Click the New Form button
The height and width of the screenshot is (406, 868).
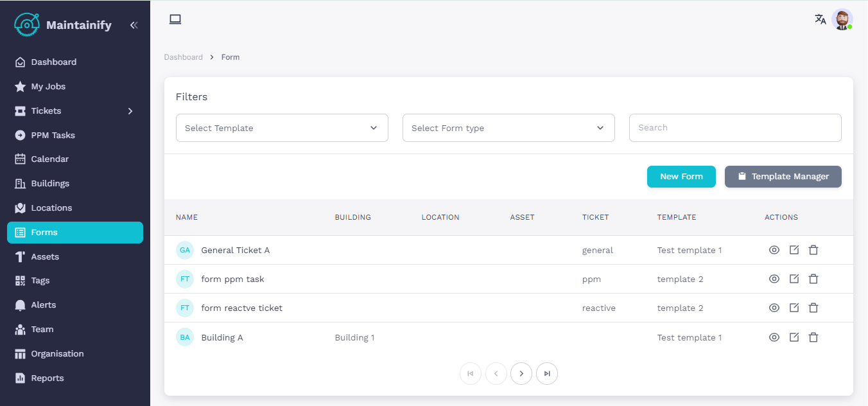click(681, 177)
